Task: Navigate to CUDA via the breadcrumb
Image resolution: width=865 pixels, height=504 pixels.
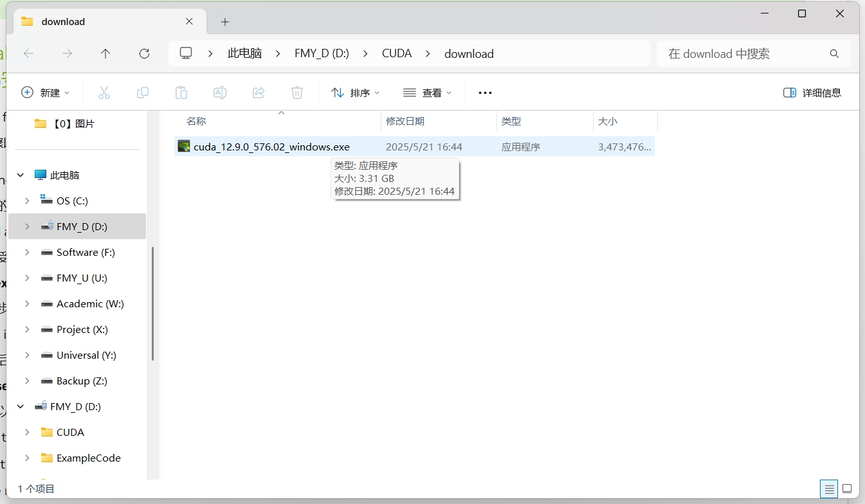Action: tap(397, 53)
